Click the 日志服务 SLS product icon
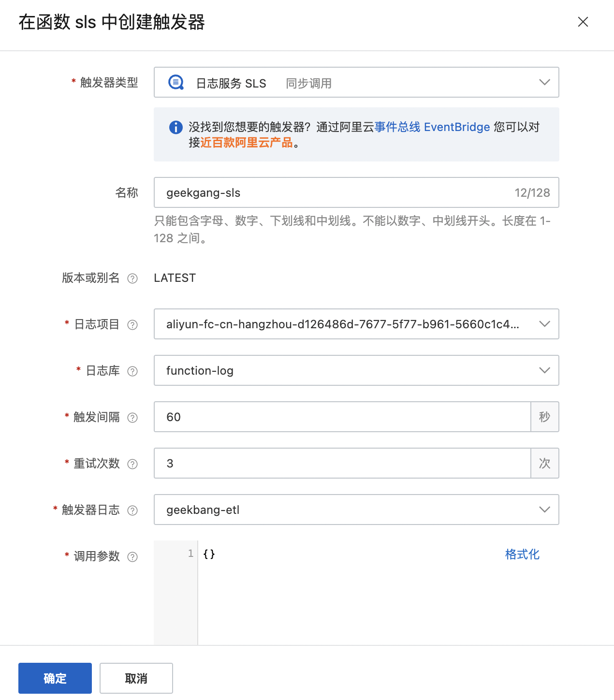 click(175, 82)
